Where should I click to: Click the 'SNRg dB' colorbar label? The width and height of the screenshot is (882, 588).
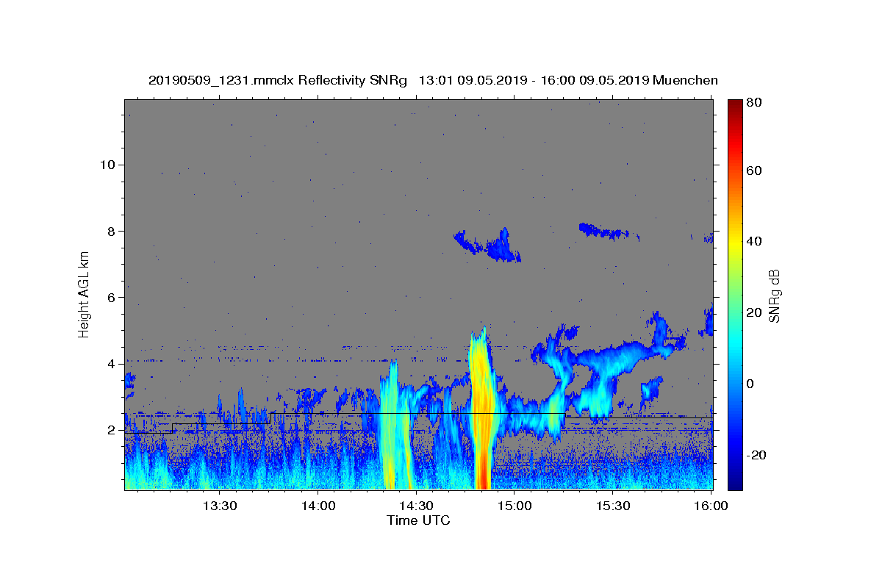(774, 295)
